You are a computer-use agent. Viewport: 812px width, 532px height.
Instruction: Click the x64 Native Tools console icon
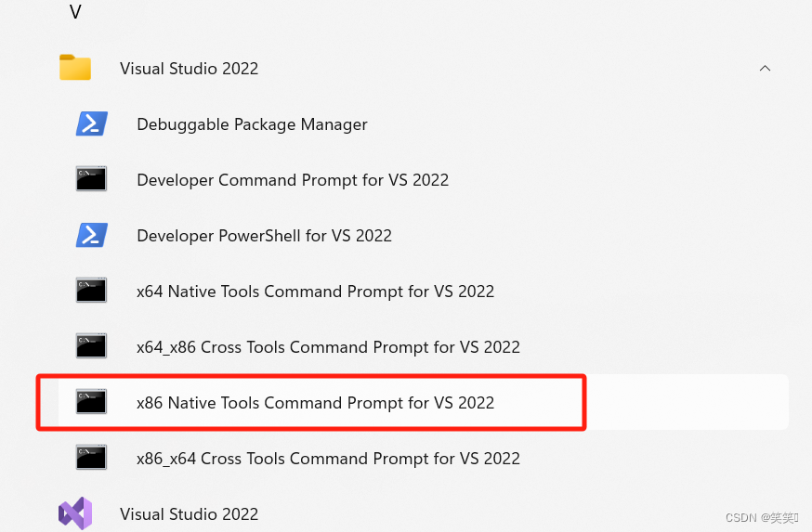(91, 291)
